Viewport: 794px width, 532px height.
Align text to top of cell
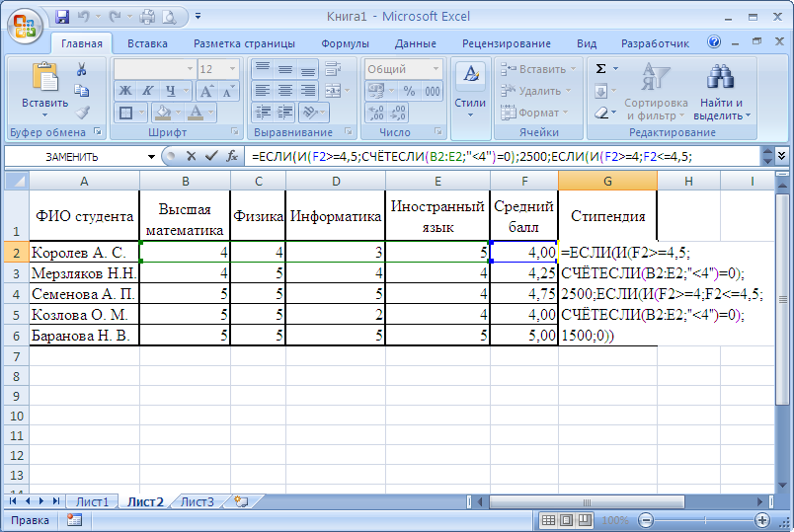(262, 69)
